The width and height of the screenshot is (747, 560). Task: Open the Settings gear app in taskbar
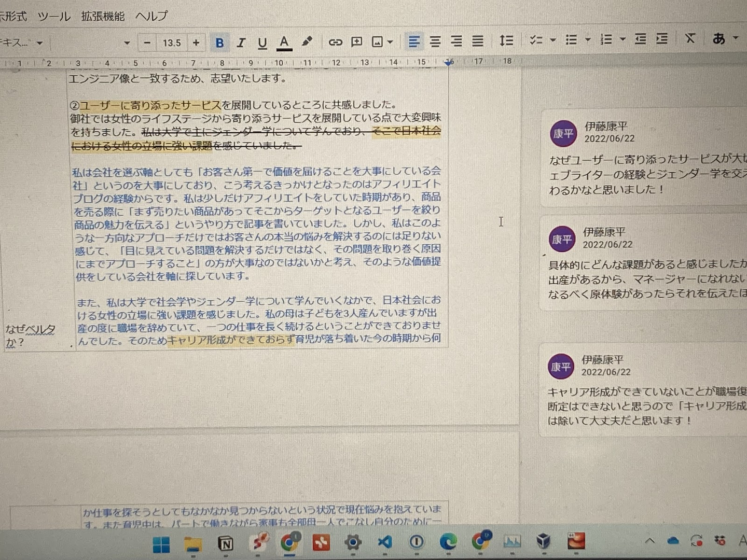tap(353, 543)
